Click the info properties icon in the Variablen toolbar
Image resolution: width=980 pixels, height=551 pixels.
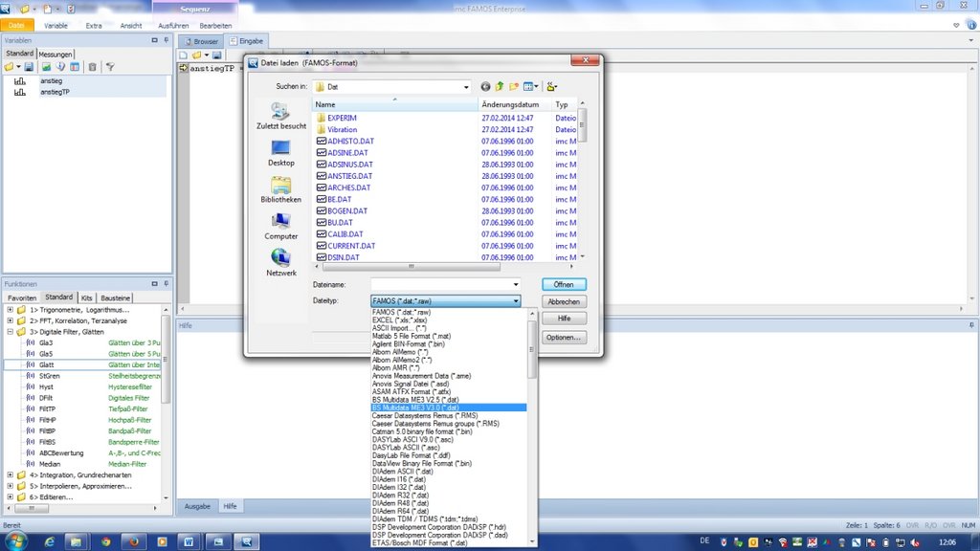(x=60, y=67)
